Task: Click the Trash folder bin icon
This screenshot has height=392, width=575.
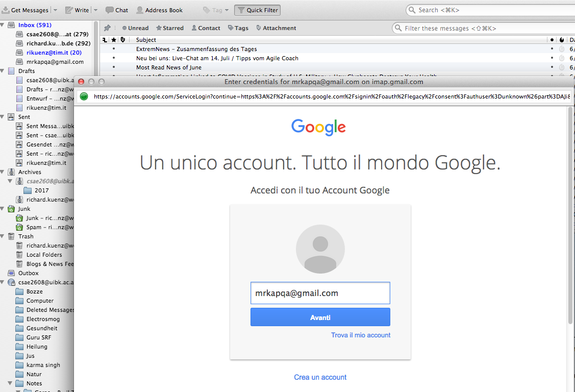Action: [x=11, y=236]
